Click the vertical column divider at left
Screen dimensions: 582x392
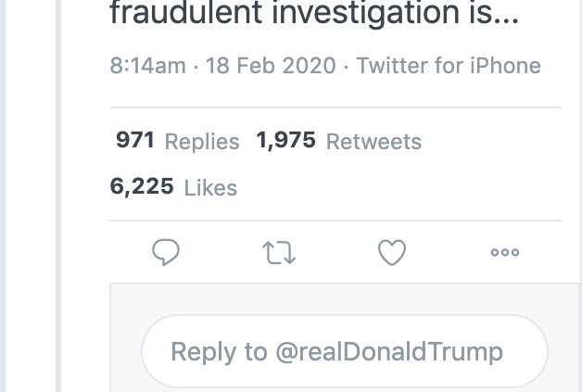(x=58, y=196)
